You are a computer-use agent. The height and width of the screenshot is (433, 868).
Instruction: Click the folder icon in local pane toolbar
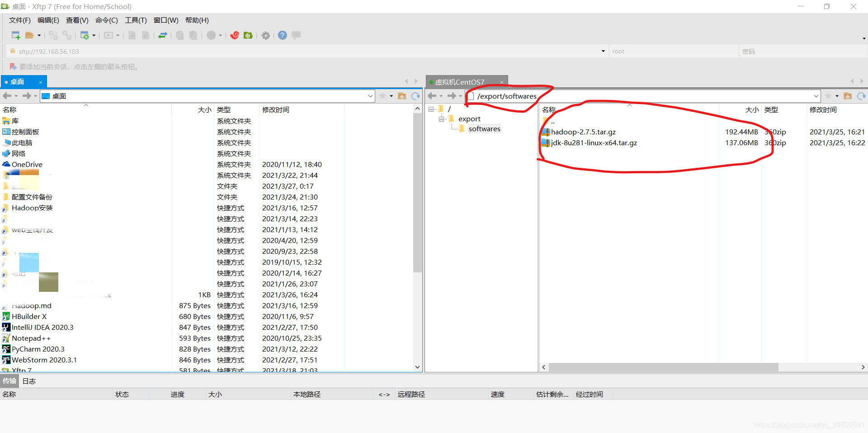click(x=402, y=96)
